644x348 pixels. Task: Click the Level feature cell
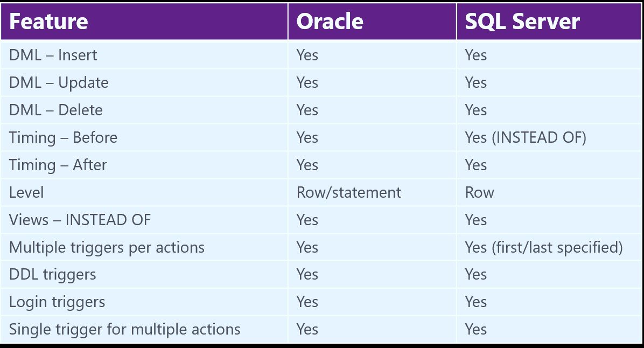(144, 193)
